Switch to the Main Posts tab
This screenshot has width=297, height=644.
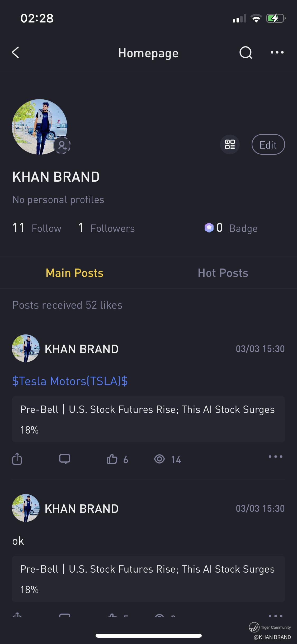pos(74,273)
